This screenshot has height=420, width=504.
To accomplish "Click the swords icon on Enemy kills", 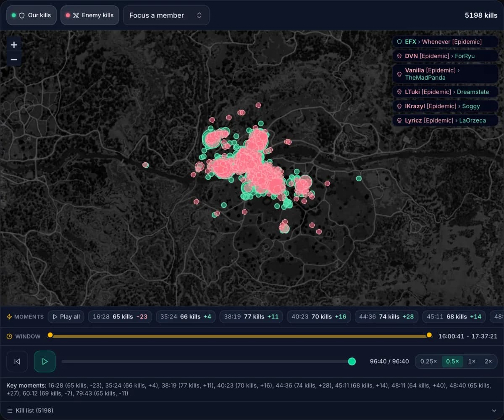I will (x=76, y=15).
